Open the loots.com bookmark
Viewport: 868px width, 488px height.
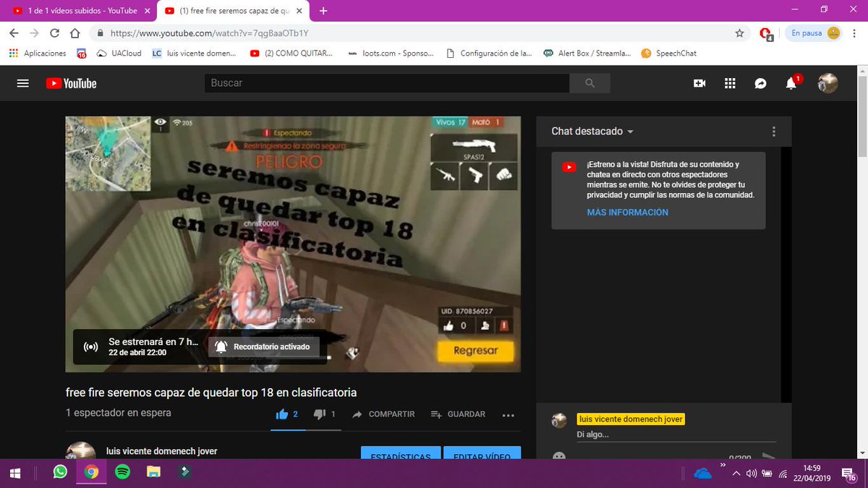pos(391,53)
